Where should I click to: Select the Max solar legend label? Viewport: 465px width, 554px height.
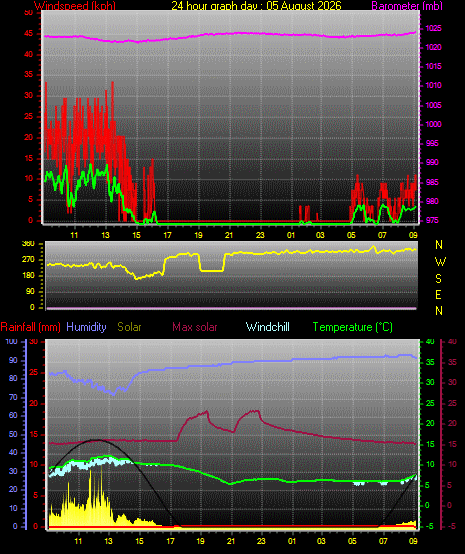(x=195, y=327)
